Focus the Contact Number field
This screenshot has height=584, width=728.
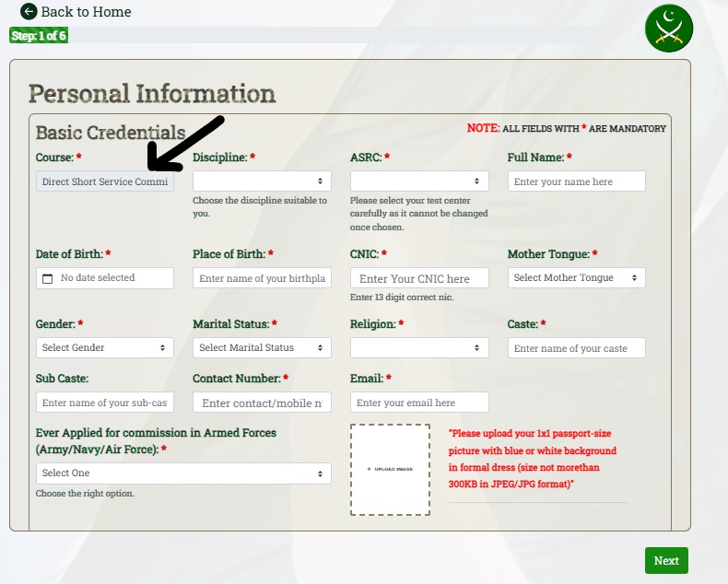(x=262, y=402)
